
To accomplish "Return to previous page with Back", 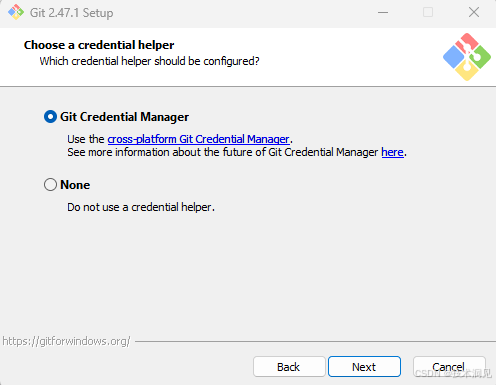I will coord(289,367).
